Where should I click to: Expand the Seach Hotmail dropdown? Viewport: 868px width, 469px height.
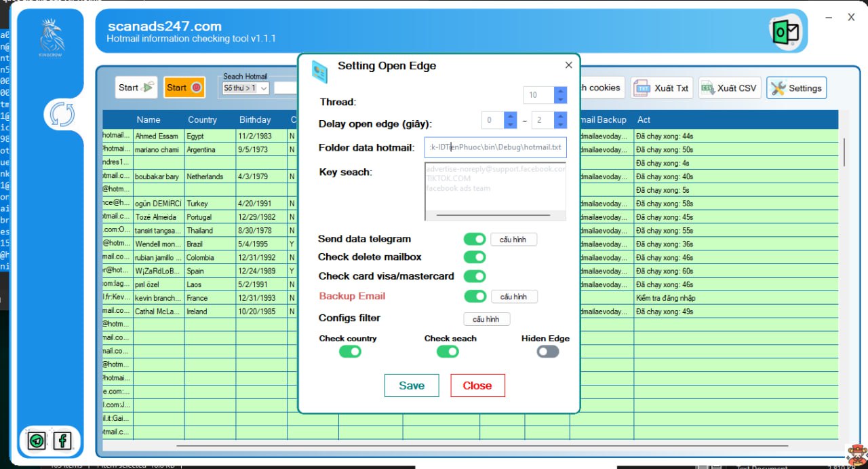[263, 88]
